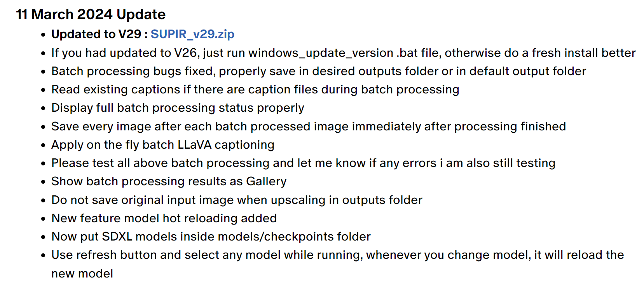Click the words new model on last line
This screenshot has height=281, width=644.
pyautogui.click(x=82, y=274)
